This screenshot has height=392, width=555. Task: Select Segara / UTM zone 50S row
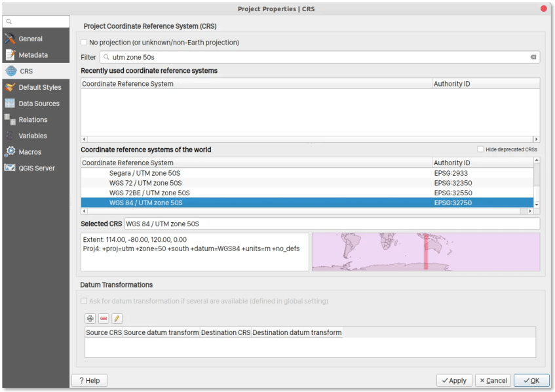[x=307, y=173]
